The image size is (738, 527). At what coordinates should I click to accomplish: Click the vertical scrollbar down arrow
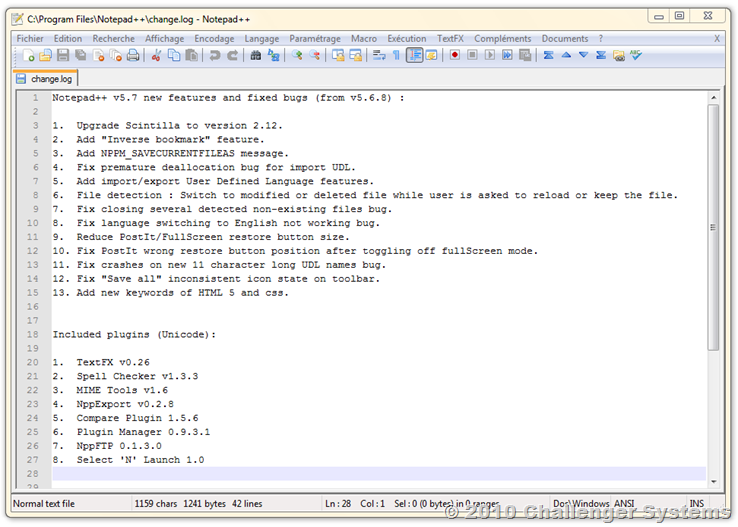pyautogui.click(x=714, y=481)
